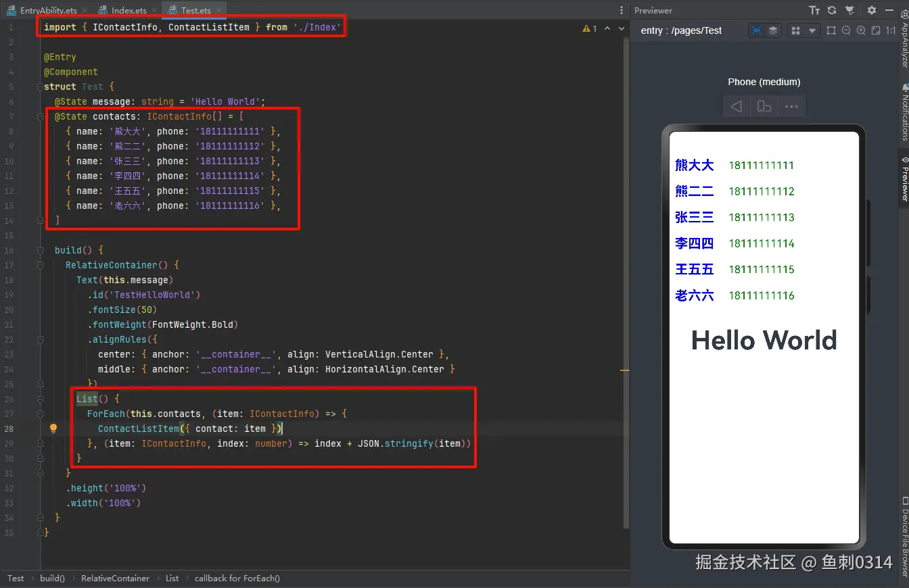Image resolution: width=909 pixels, height=588 pixels.
Task: Close the Index.ets tab
Action: click(x=154, y=11)
